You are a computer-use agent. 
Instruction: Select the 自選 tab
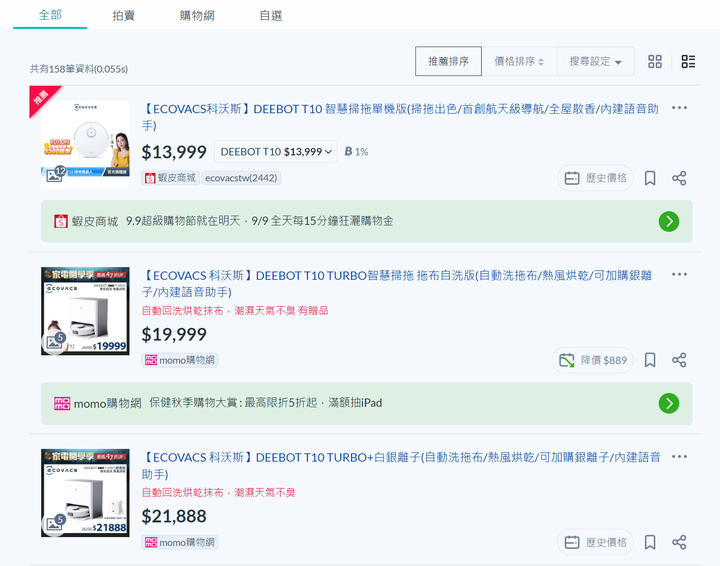[x=270, y=16]
